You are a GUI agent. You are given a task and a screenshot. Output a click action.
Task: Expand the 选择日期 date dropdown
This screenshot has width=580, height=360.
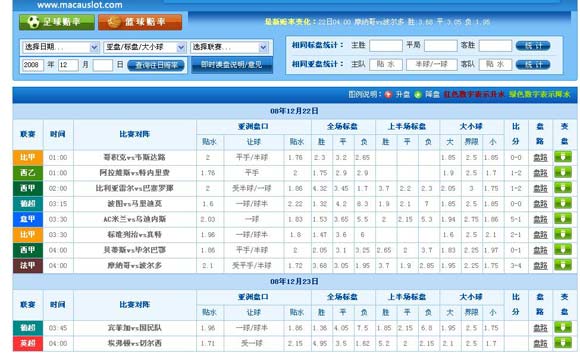click(60, 47)
